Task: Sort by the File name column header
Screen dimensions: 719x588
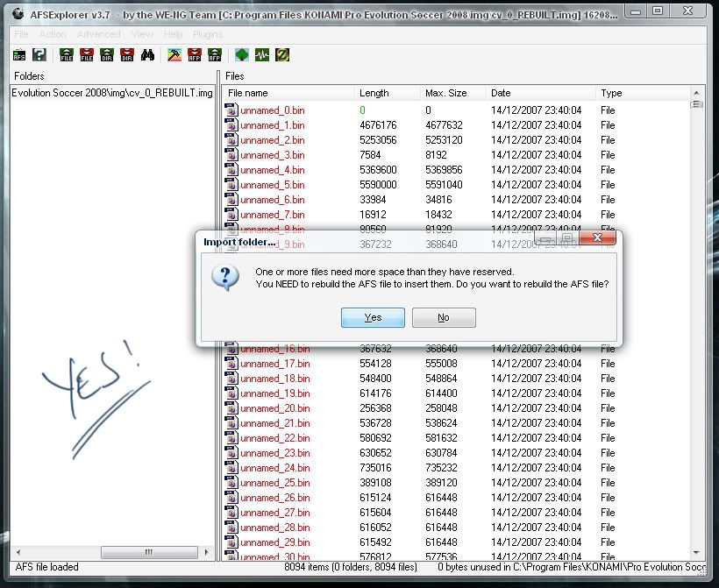Action: (290, 93)
